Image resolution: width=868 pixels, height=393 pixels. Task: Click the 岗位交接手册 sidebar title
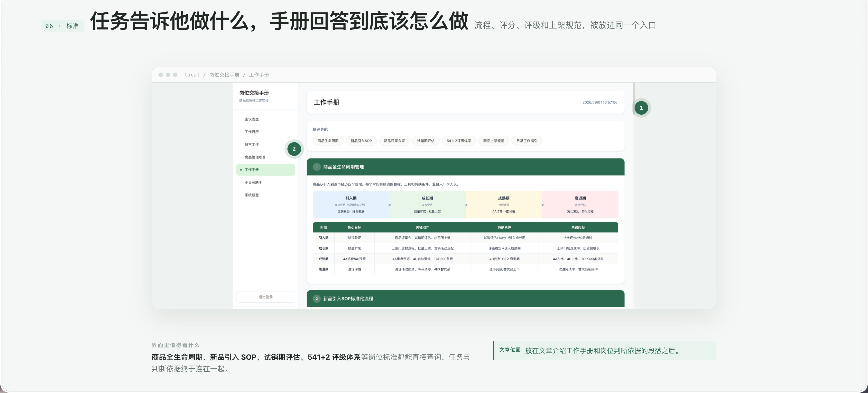pos(254,93)
